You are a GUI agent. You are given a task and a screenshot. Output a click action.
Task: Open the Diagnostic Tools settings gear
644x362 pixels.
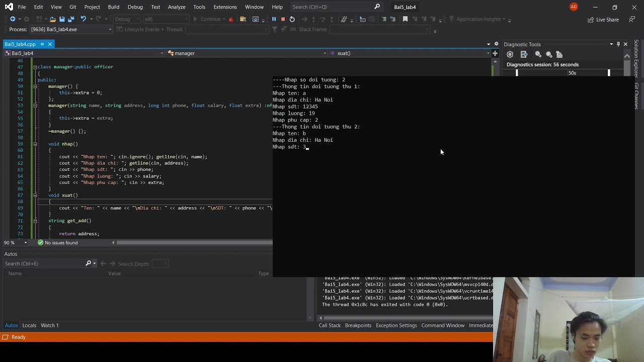pos(510,54)
